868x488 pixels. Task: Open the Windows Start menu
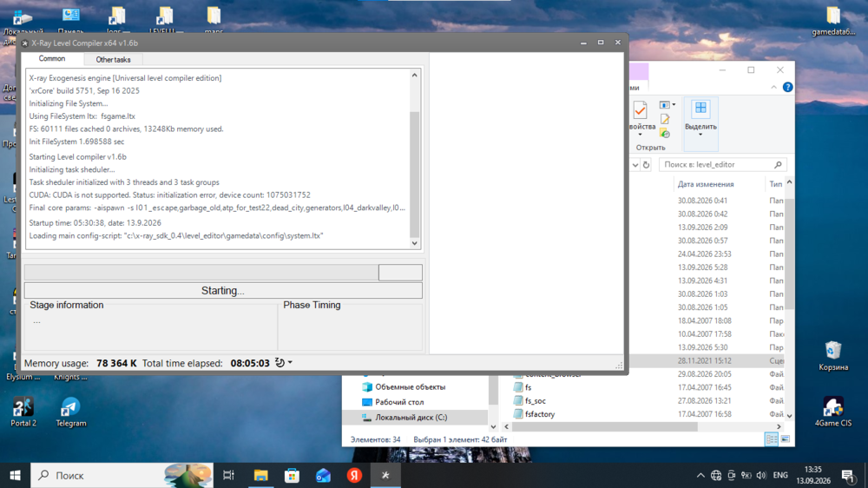click(x=15, y=475)
